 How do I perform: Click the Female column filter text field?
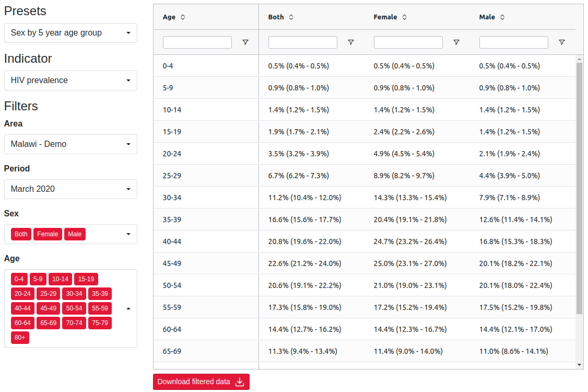[408, 42]
